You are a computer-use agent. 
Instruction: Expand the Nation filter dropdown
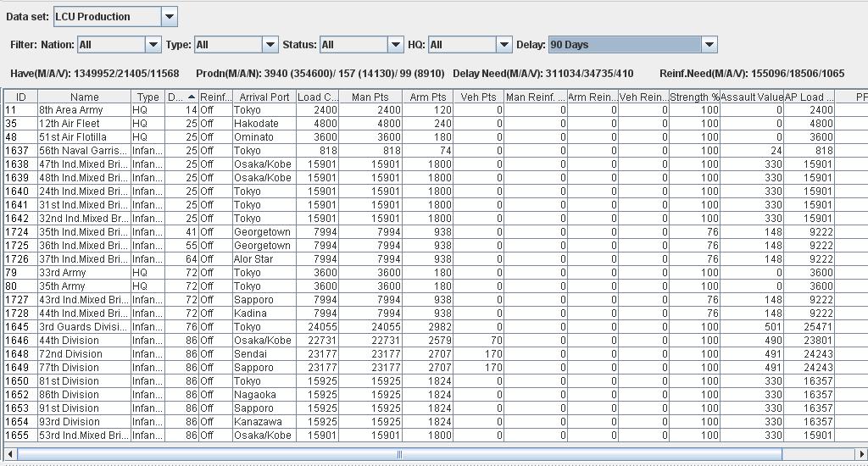[153, 45]
